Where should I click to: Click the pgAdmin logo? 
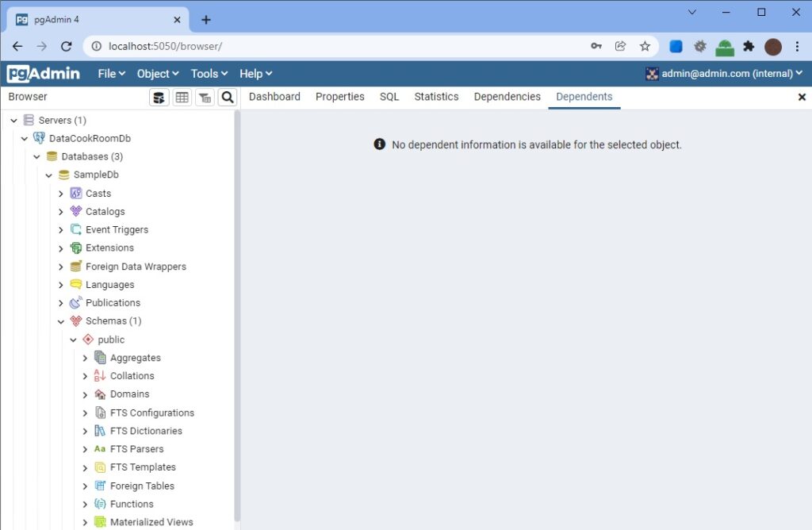click(44, 74)
